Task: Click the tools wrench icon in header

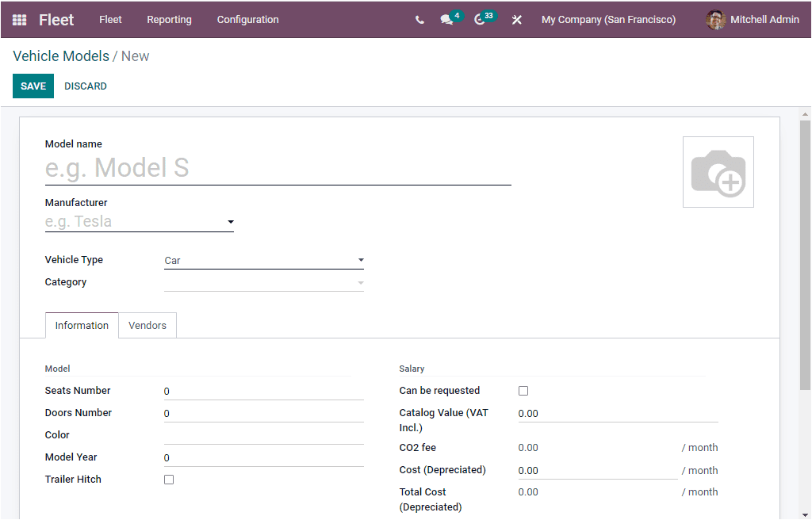Action: tap(516, 20)
